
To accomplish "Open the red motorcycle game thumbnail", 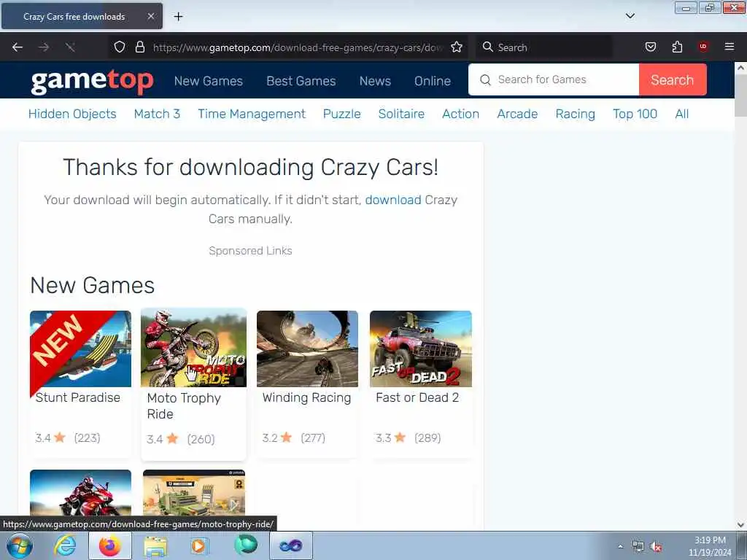I will [80, 493].
